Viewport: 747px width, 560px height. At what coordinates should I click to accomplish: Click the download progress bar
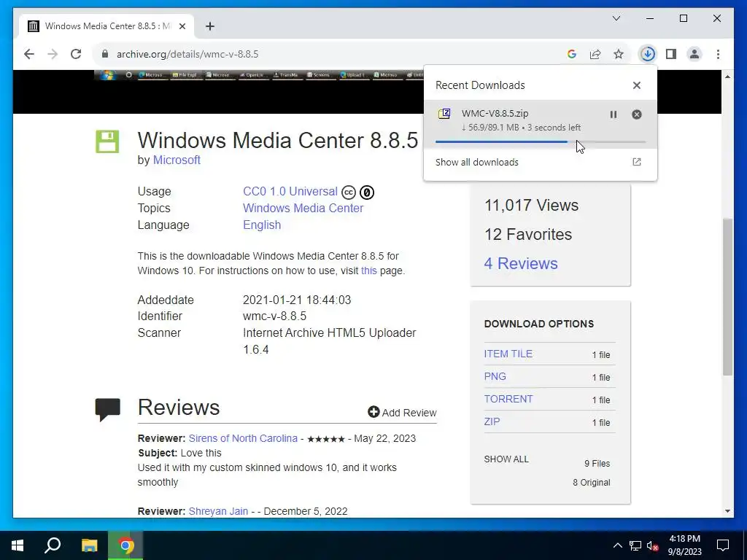541,141
